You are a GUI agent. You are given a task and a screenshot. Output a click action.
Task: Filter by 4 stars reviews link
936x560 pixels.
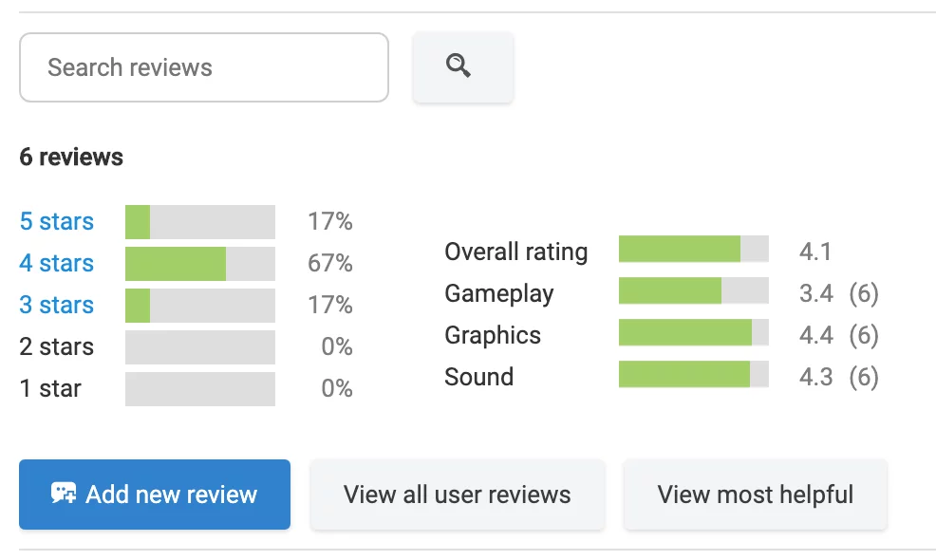[x=56, y=263]
